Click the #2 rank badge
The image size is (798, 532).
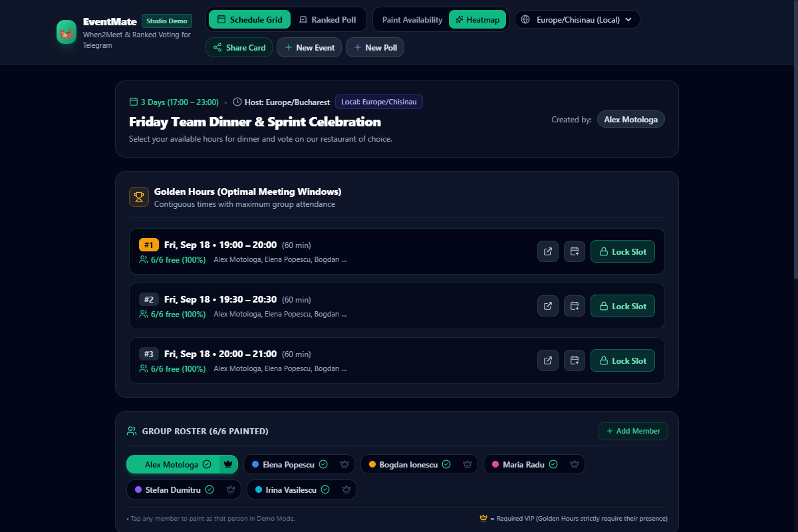(149, 299)
